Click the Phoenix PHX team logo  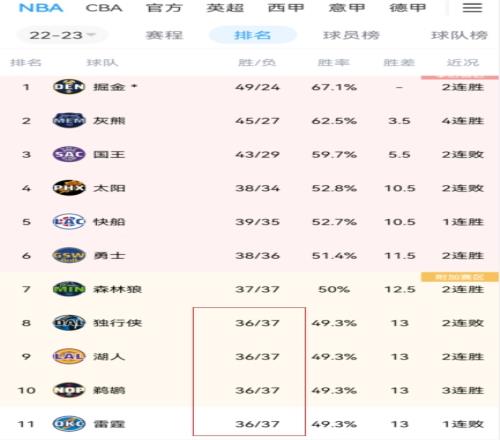69,188
